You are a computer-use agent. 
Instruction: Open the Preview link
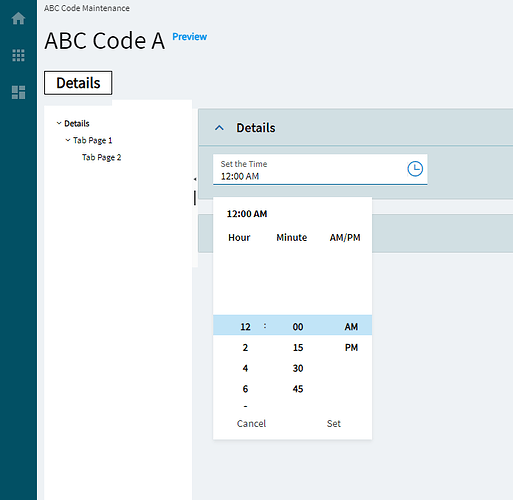tap(190, 37)
